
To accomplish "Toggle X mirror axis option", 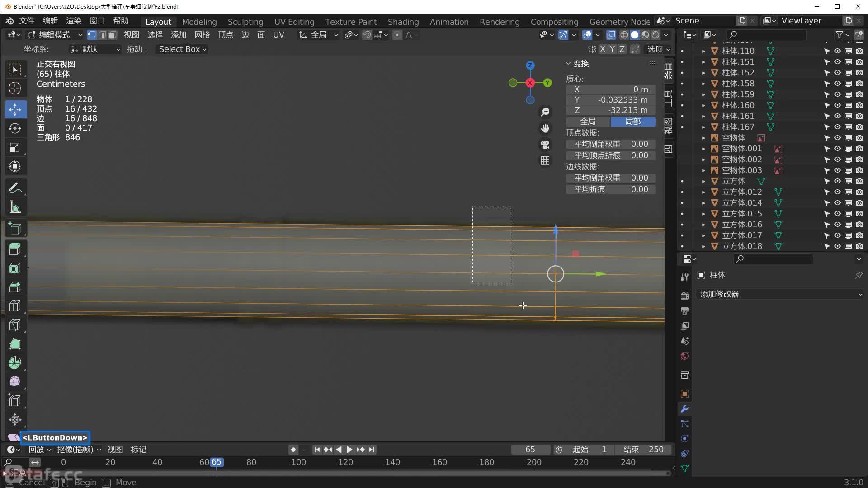I will click(603, 49).
